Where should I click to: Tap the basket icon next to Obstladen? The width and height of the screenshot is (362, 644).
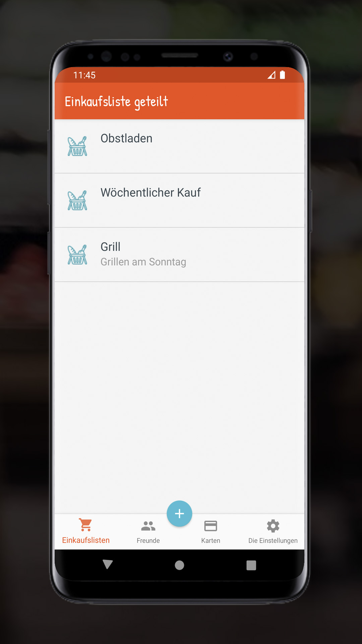pos(77,146)
